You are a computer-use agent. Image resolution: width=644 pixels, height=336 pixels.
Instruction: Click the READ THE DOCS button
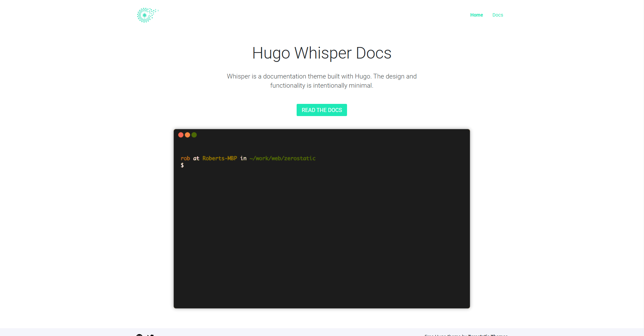tap(322, 110)
